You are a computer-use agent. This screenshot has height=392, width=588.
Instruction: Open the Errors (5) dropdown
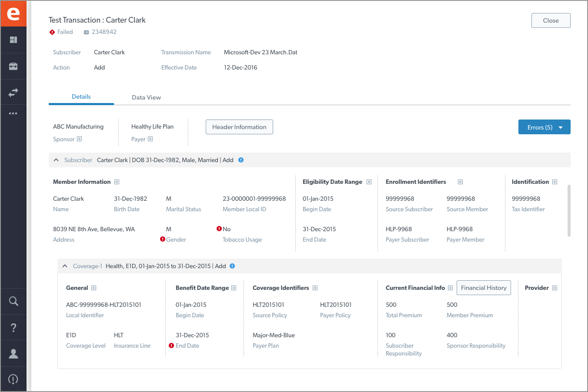544,127
